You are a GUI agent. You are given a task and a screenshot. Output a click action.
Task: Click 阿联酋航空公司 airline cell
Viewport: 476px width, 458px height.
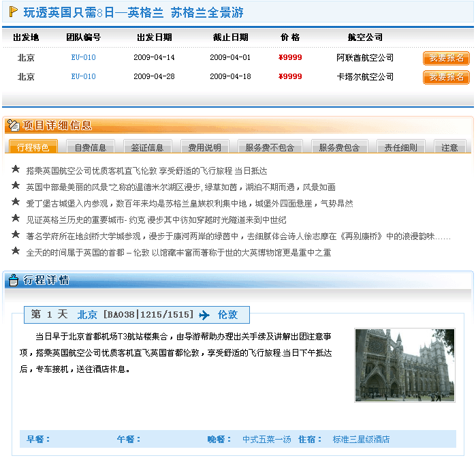(365, 58)
